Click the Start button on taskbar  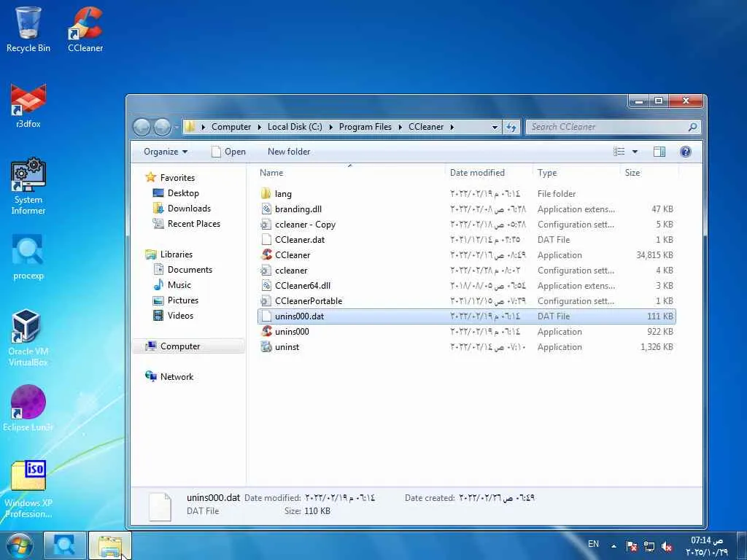click(x=19, y=545)
